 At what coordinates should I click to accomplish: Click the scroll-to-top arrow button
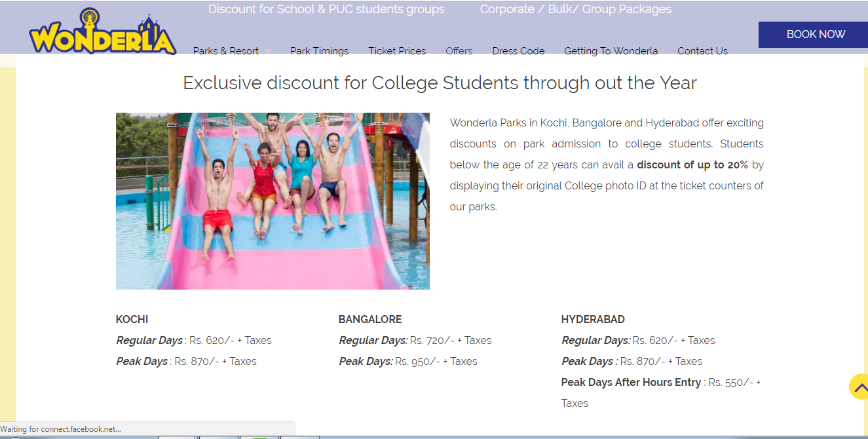coord(858,387)
